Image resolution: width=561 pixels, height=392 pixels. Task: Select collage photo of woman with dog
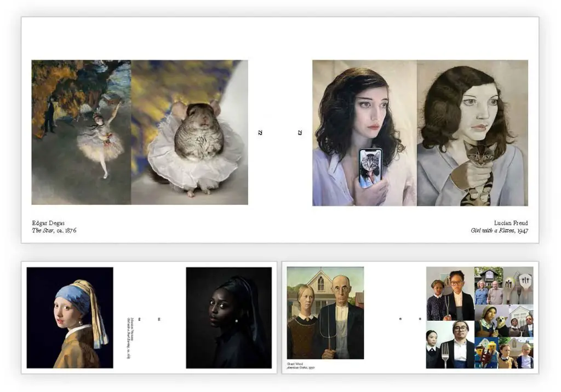(x=492, y=321)
